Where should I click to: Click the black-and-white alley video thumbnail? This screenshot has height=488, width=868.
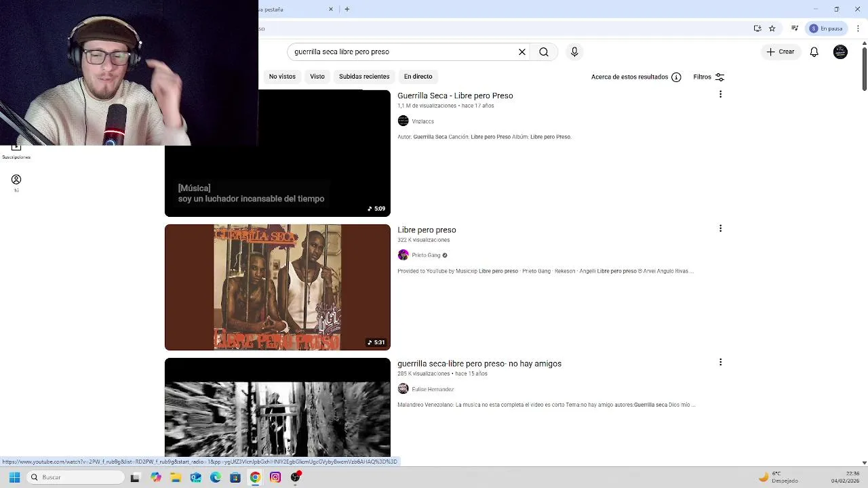(x=277, y=408)
